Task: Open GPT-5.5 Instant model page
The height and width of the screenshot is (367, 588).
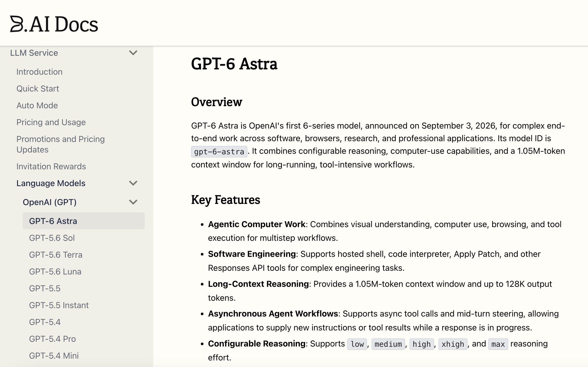Action: [59, 305]
